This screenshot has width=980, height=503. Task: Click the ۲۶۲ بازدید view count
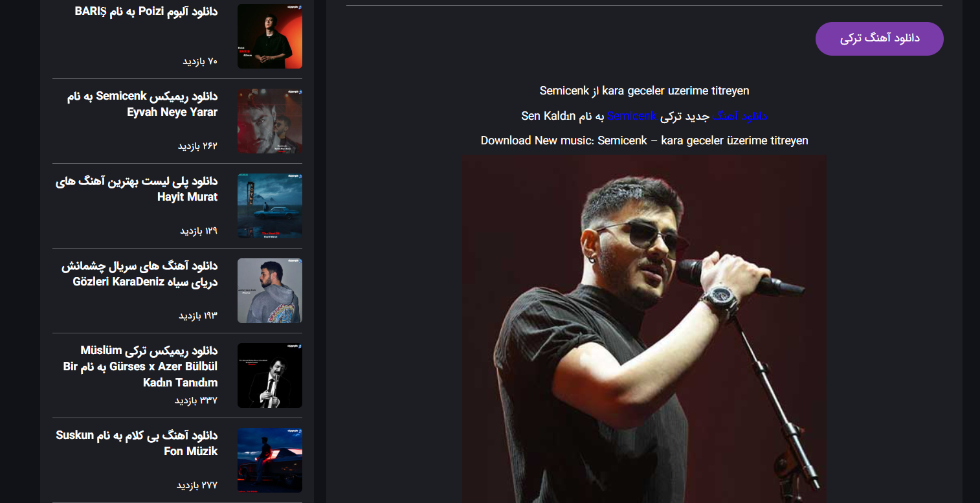click(197, 146)
